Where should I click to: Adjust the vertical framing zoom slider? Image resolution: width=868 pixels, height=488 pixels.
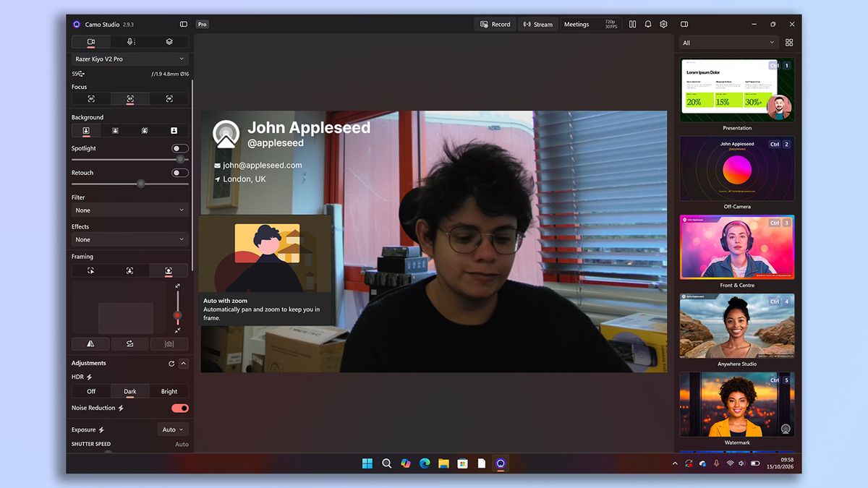tap(178, 309)
